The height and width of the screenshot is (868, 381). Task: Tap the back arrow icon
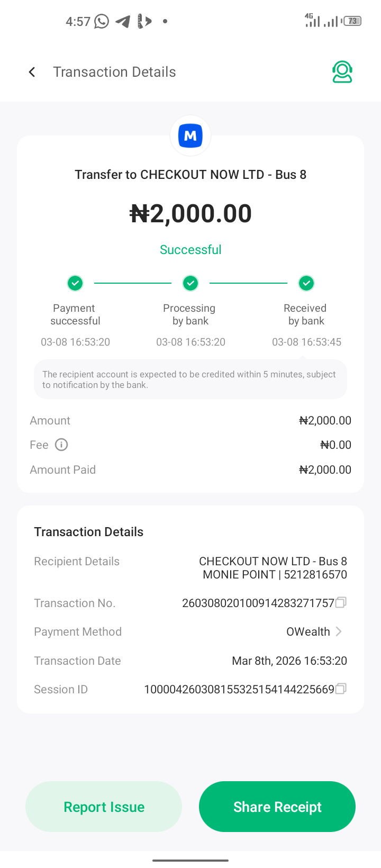coord(32,72)
